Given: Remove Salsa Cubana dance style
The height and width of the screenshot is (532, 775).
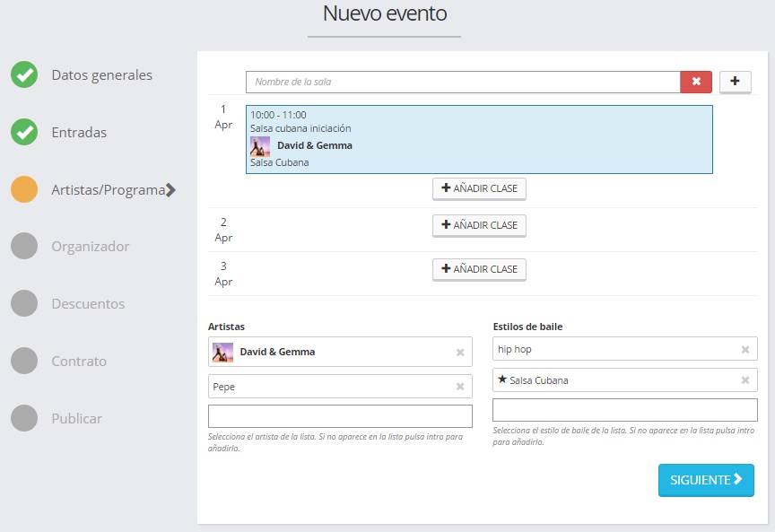Looking at the screenshot, I should pos(745,380).
